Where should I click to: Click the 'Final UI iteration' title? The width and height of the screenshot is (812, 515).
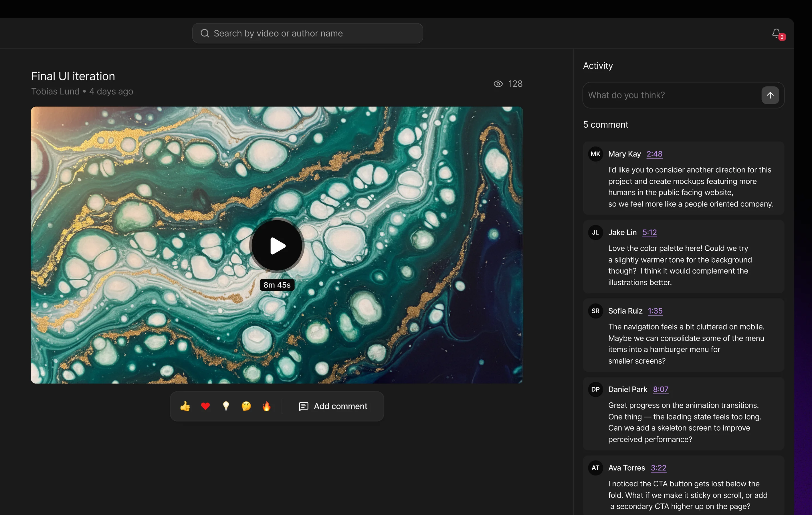point(73,76)
